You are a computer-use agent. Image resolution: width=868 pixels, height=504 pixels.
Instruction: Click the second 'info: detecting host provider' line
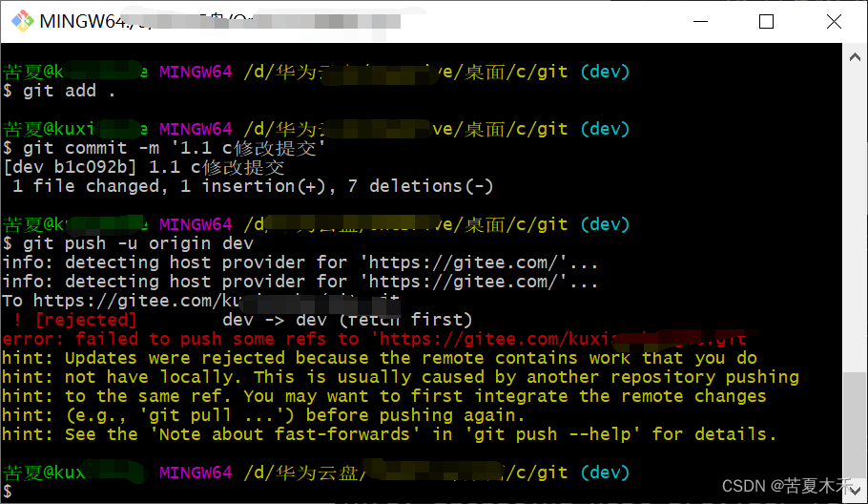click(300, 282)
